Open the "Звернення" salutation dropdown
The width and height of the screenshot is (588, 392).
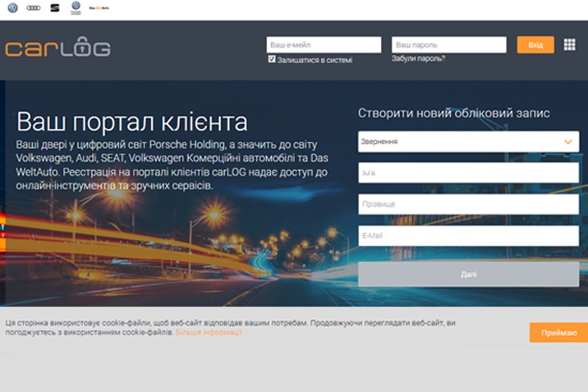point(468,142)
